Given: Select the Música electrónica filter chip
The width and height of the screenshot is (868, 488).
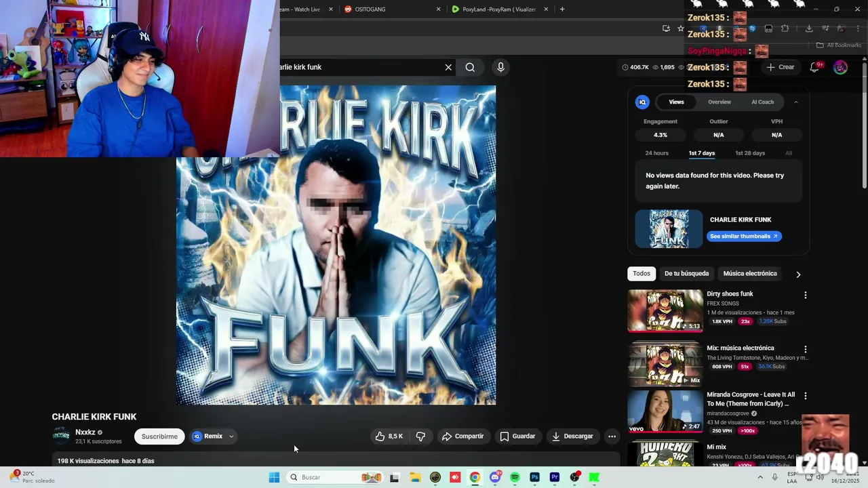Looking at the screenshot, I should 750,274.
